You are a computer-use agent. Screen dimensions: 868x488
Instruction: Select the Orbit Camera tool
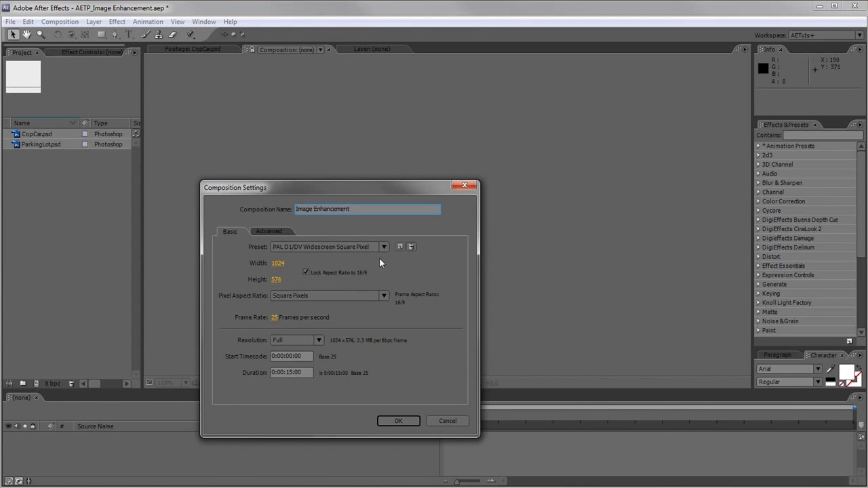(x=71, y=35)
